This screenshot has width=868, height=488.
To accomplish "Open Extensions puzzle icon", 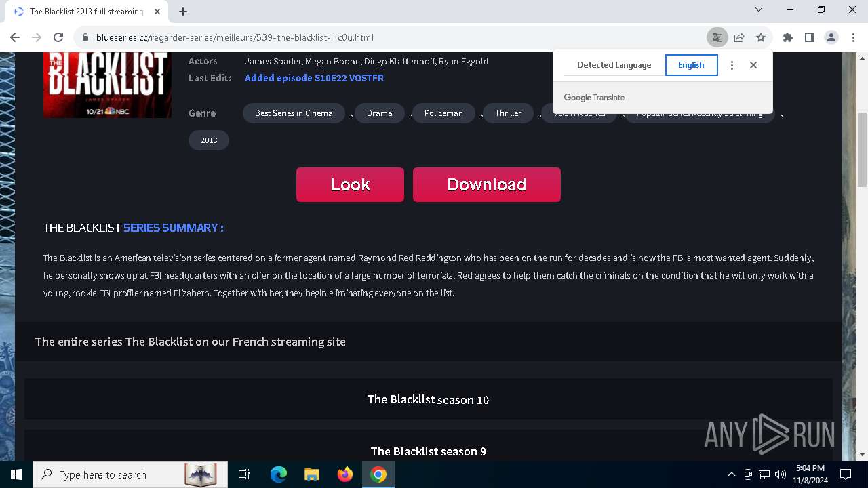I will (788, 37).
